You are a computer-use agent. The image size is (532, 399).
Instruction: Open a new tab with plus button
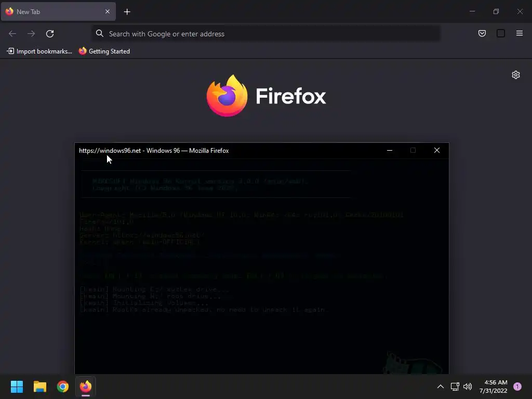pyautogui.click(x=127, y=12)
